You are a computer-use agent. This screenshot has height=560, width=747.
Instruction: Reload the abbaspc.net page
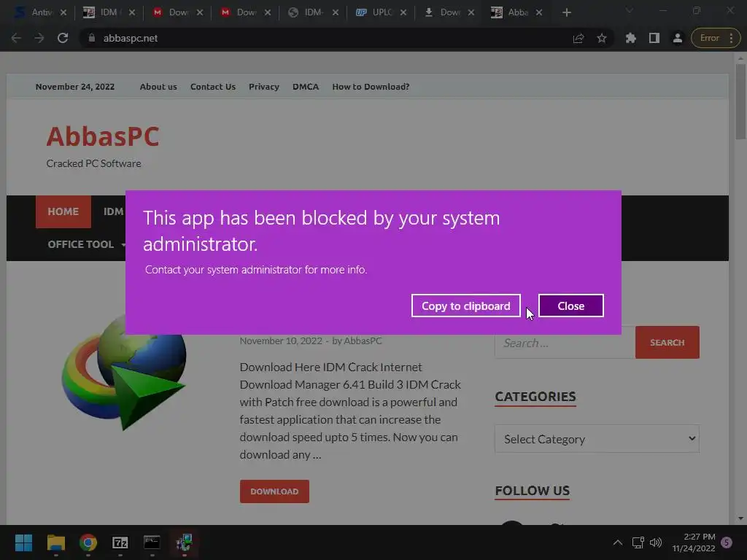pos(63,38)
